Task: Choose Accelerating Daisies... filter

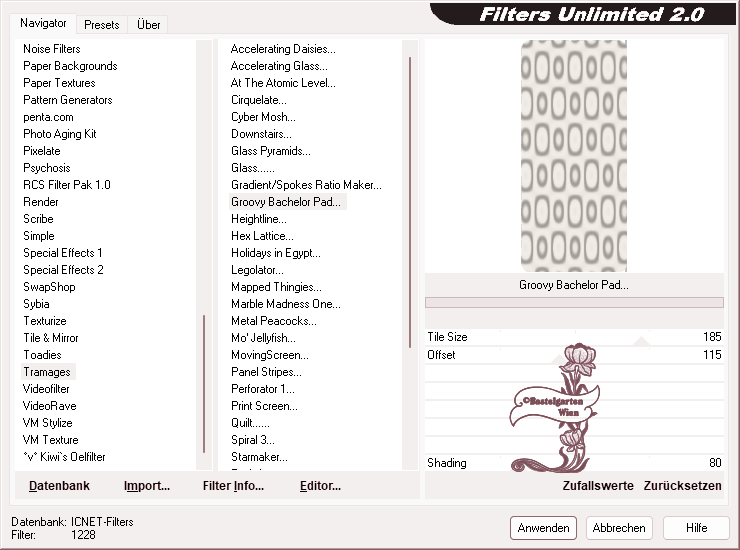Action: (283, 49)
